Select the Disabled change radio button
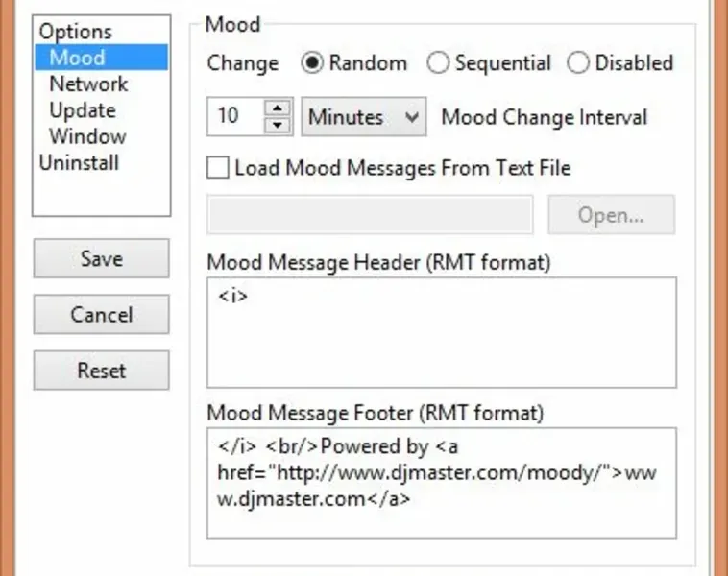Screen dimensions: 728x576 [x=578, y=63]
